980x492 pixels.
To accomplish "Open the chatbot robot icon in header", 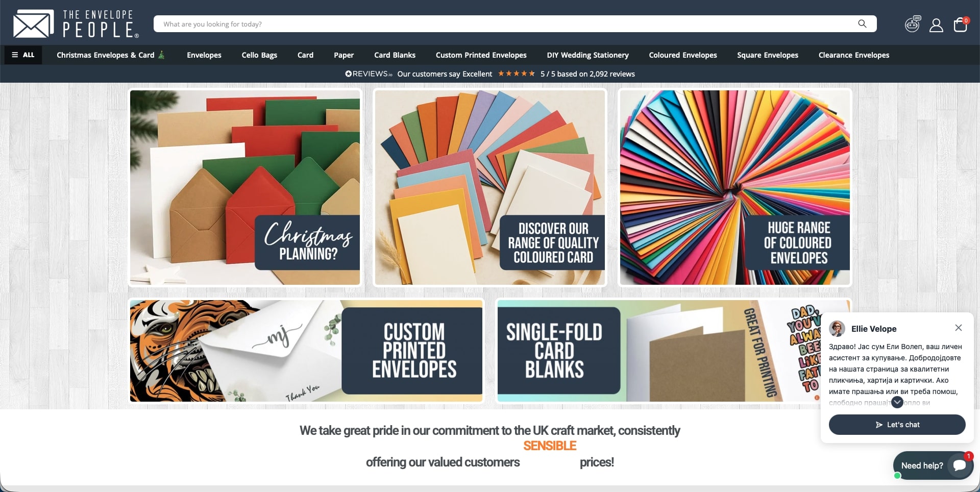I will pyautogui.click(x=913, y=24).
